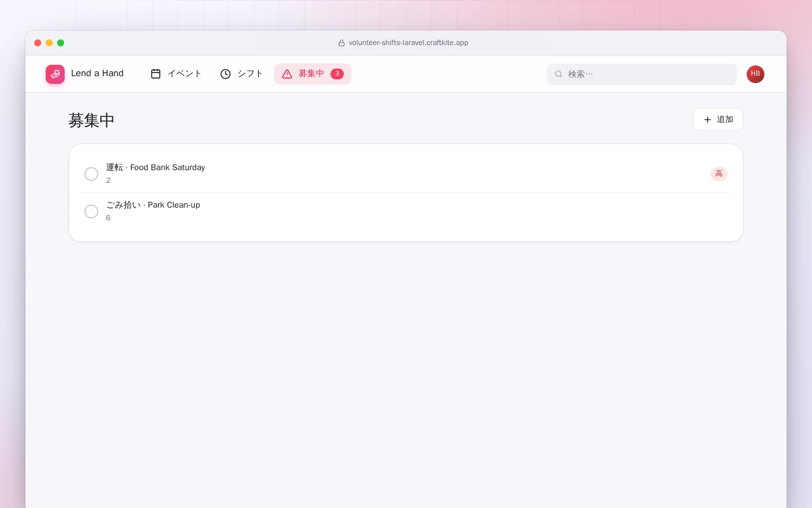Screen dimensions: 812x508
Task: Minimize the window with the yellow button
Action: 49,43
